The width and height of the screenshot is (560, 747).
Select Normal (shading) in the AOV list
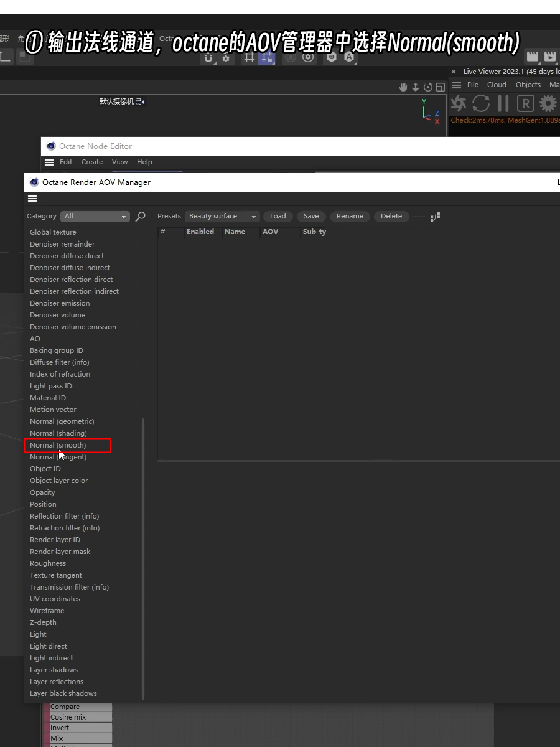(58, 433)
